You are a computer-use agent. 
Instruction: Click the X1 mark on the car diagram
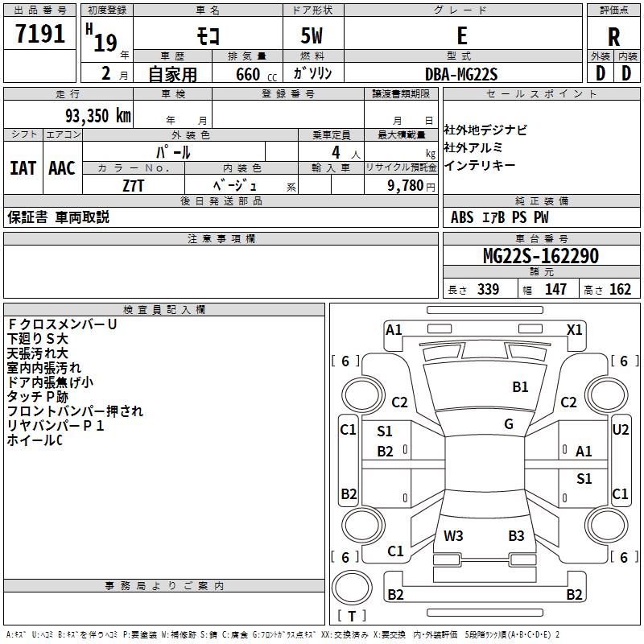point(575,330)
